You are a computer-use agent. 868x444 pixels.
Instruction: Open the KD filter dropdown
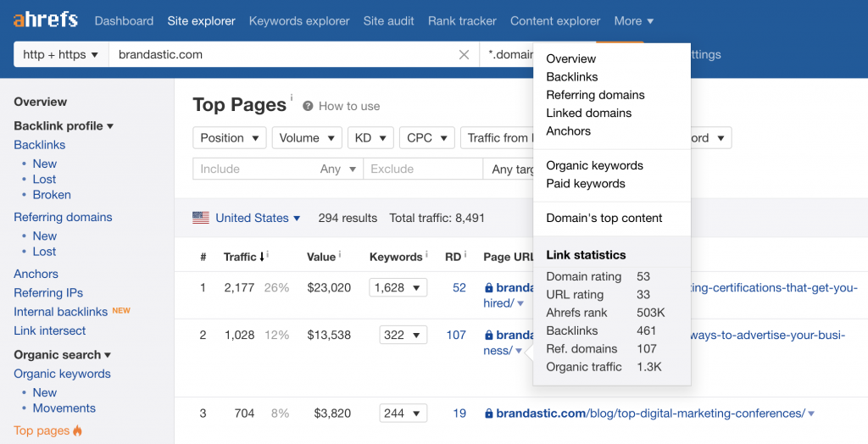coord(370,138)
